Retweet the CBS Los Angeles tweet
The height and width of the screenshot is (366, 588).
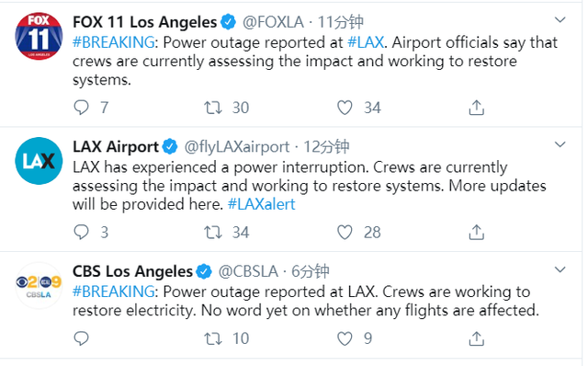pos(213,338)
